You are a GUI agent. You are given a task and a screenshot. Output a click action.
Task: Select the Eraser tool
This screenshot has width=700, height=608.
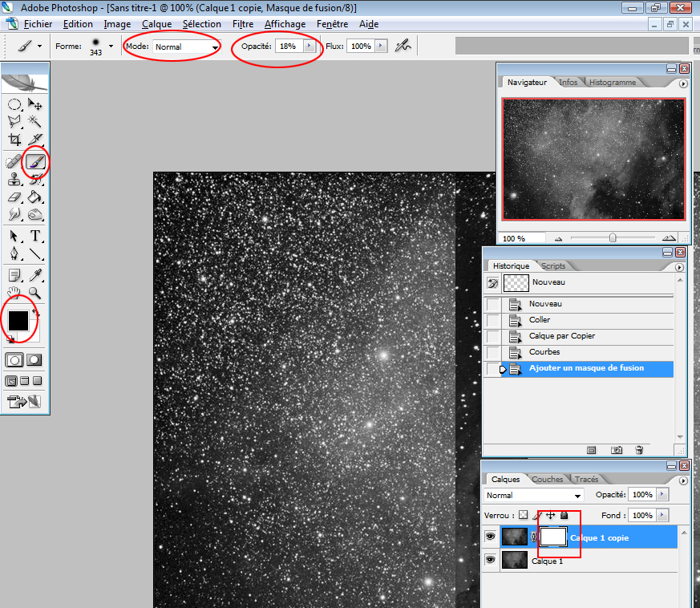click(x=14, y=197)
